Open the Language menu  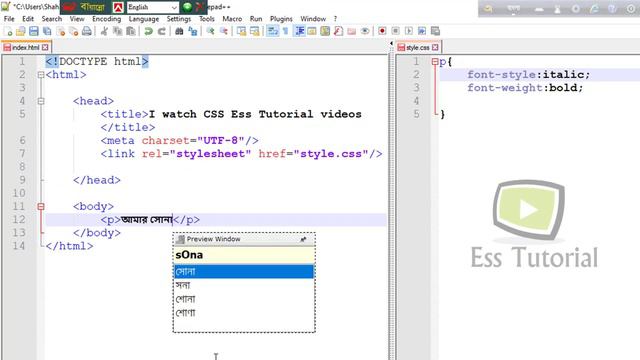click(144, 19)
